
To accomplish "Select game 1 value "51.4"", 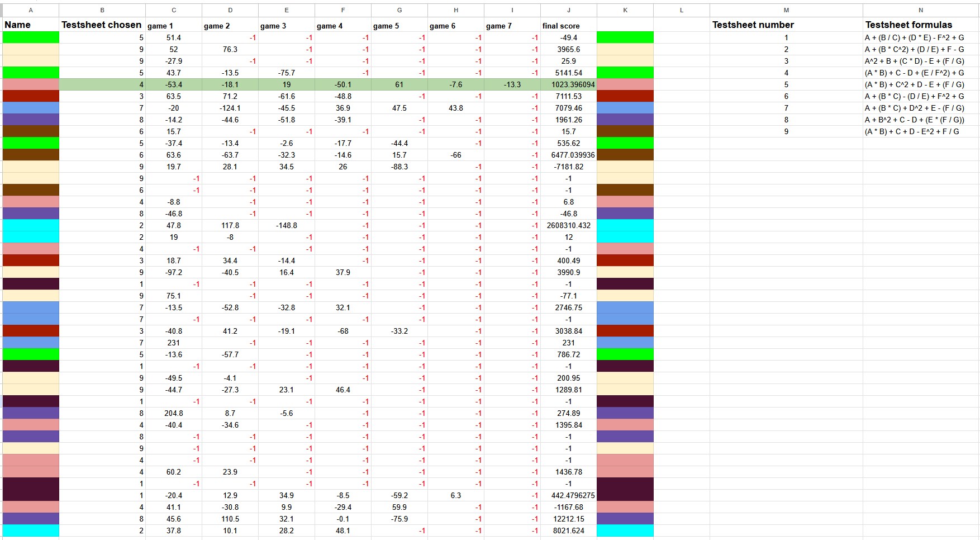I will coord(174,37).
